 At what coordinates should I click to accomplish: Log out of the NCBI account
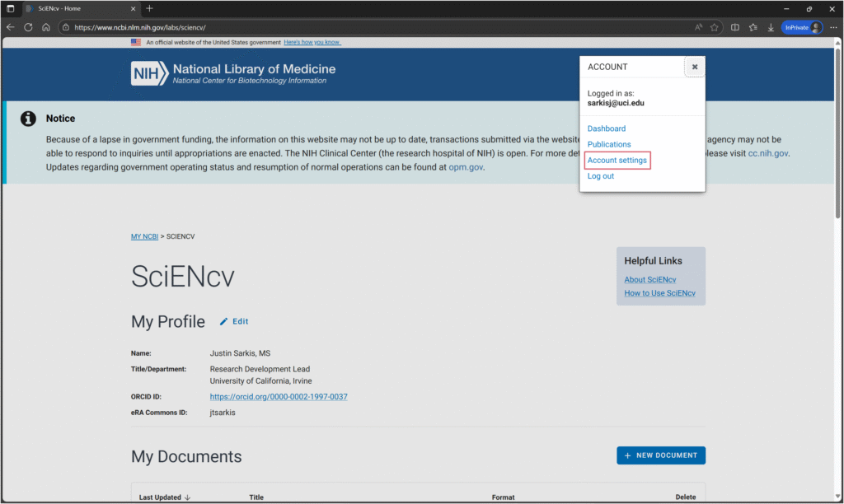click(600, 176)
